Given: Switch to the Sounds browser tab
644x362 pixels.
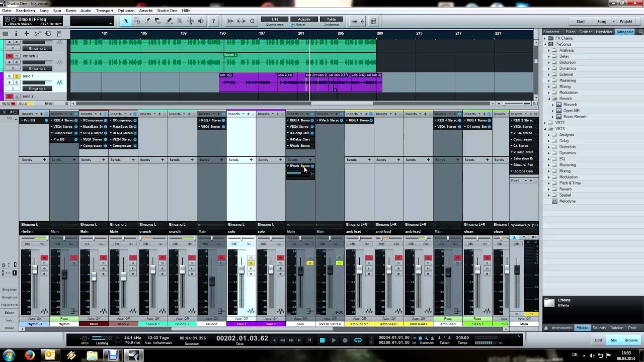Looking at the screenshot, I should (599, 328).
